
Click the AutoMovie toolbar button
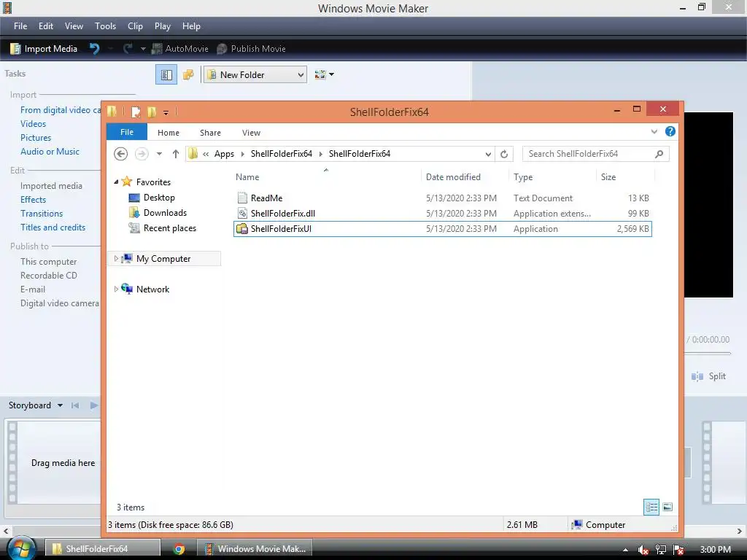(x=180, y=49)
